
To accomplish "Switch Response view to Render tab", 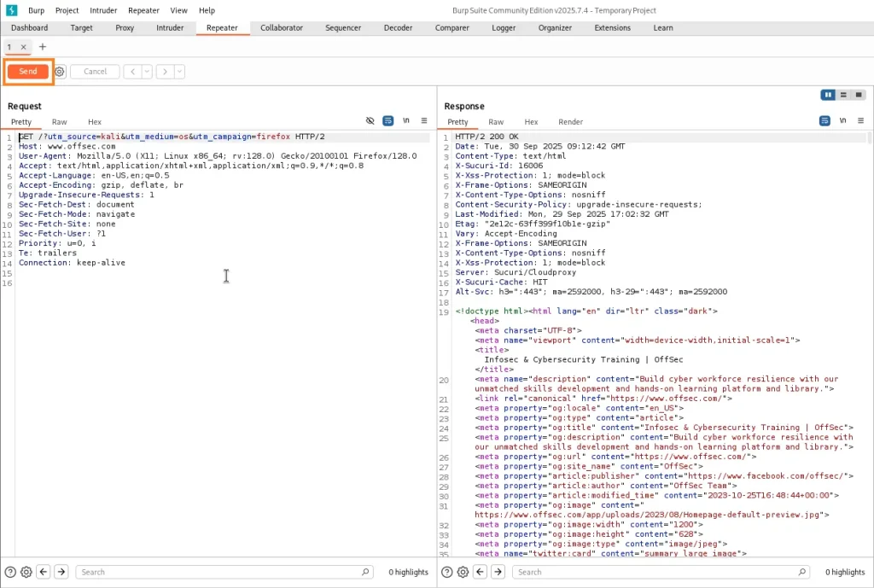I will tap(570, 122).
